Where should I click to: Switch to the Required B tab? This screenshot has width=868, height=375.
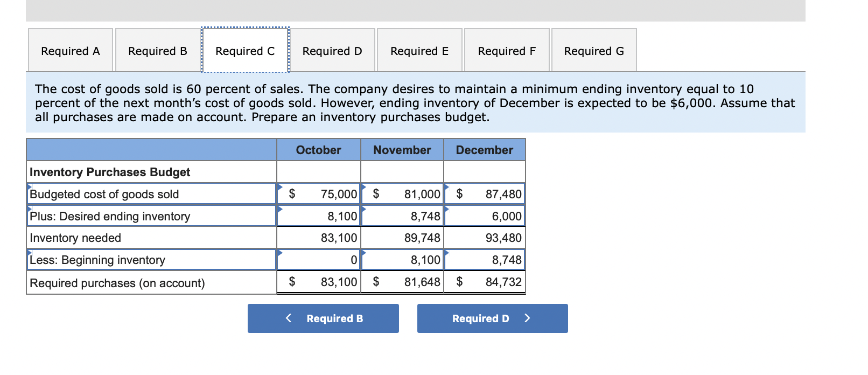(x=158, y=51)
